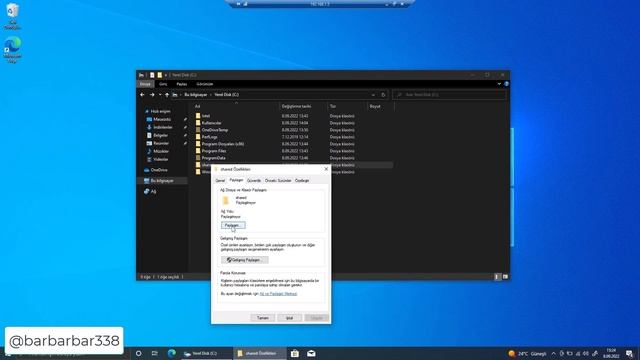Open Mail app from the taskbar
640x360 pixels.
(311, 353)
